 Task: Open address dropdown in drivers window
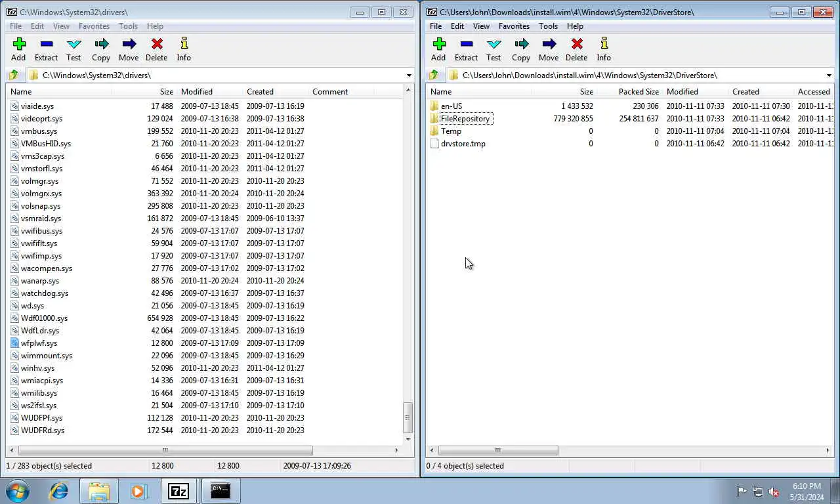[x=409, y=75]
